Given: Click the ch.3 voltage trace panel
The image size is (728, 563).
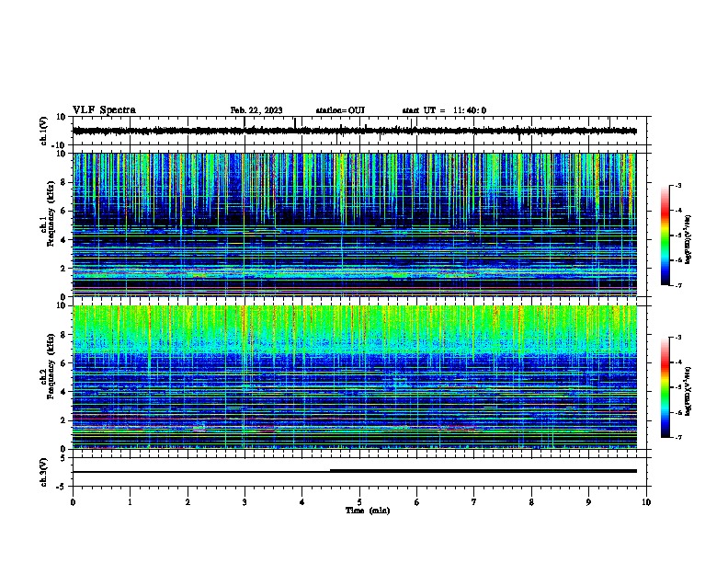Looking at the screenshot, I should click(x=358, y=472).
